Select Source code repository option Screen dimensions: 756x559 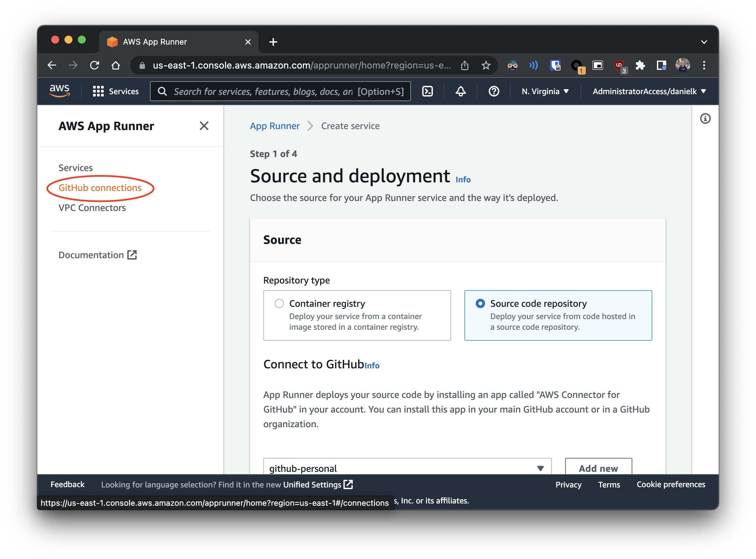[480, 303]
